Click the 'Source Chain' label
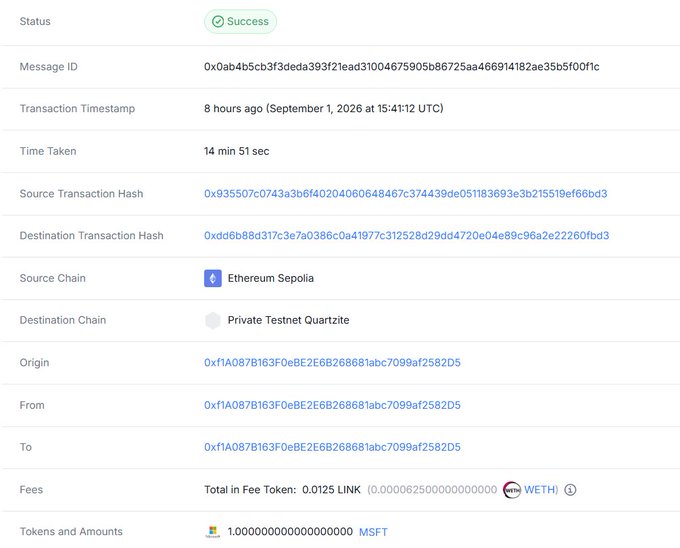This screenshot has height=548, width=680. click(x=52, y=278)
